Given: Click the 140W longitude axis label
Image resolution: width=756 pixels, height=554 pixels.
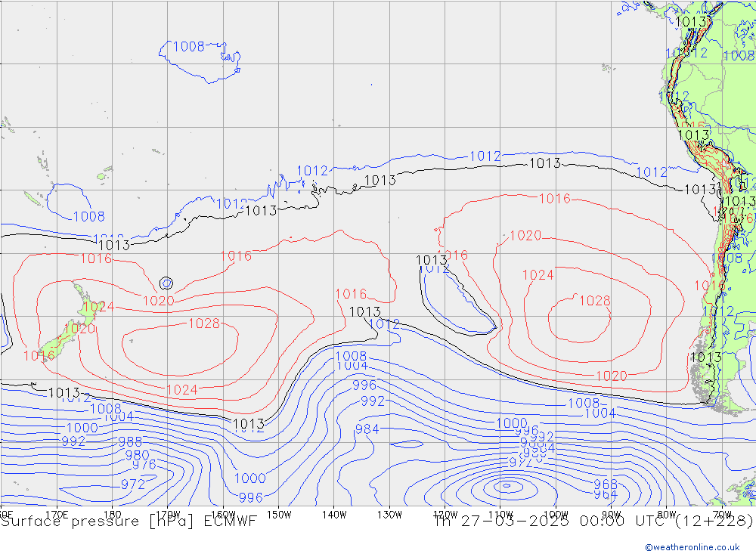Looking at the screenshot, I should (x=334, y=515).
